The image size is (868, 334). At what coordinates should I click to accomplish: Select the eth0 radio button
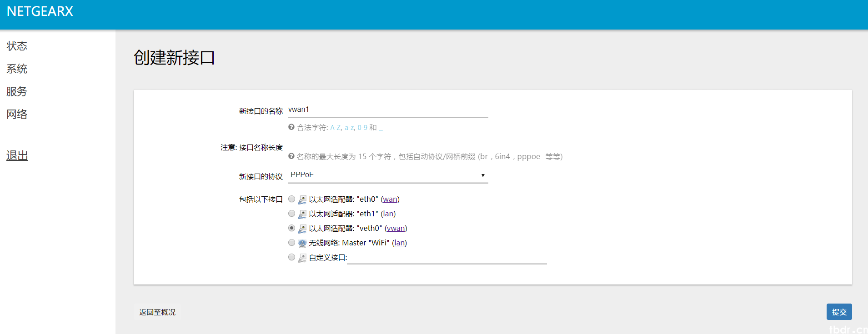pyautogui.click(x=292, y=199)
